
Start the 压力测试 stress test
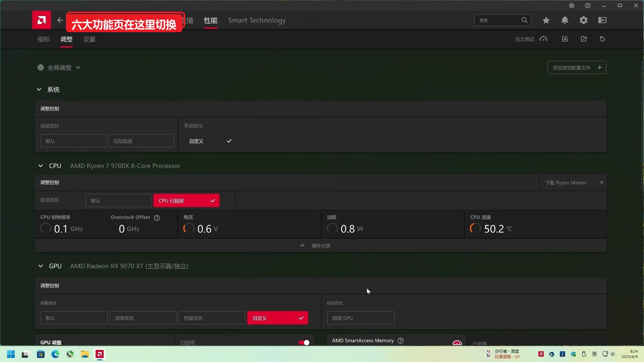(531, 39)
